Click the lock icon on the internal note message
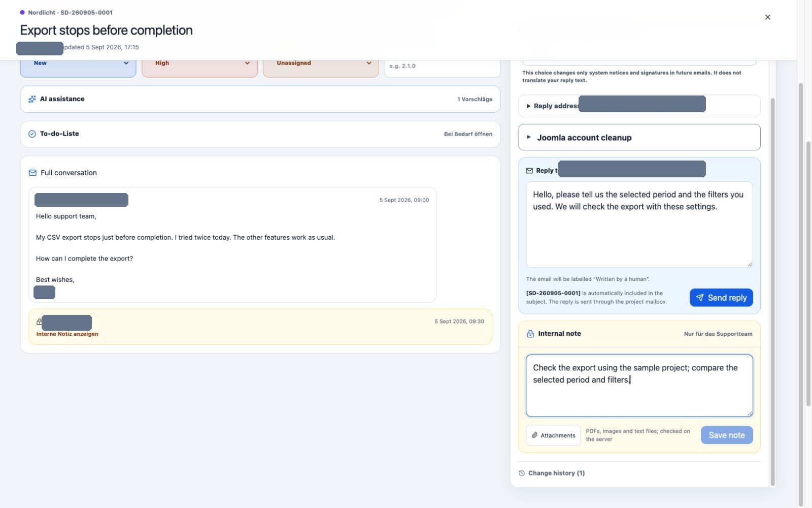Image resolution: width=812 pixels, height=508 pixels. pyautogui.click(x=39, y=322)
